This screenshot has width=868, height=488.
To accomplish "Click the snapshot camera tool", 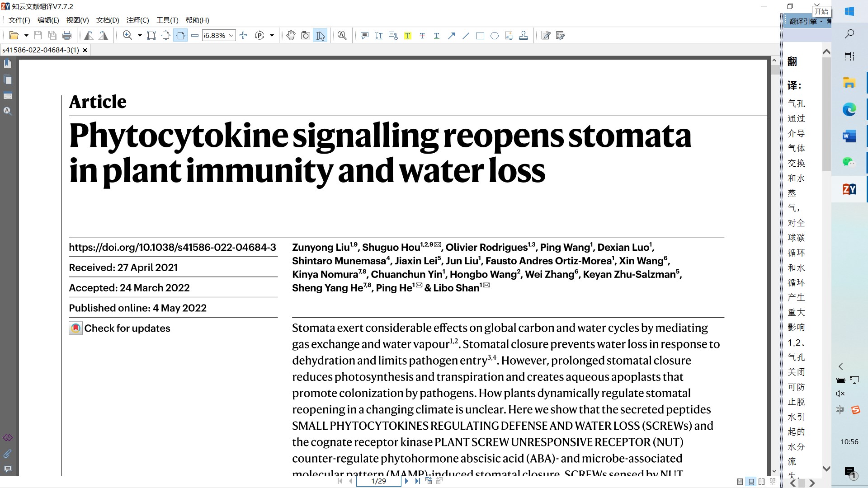I will tap(306, 36).
